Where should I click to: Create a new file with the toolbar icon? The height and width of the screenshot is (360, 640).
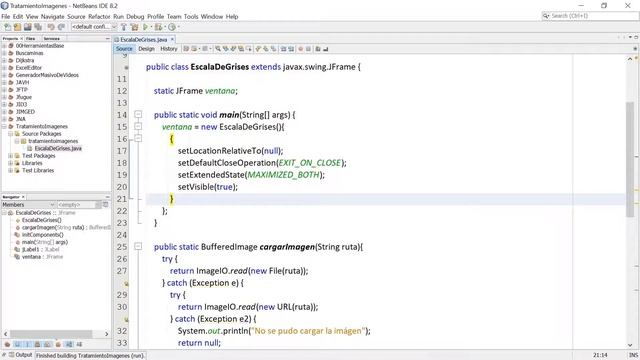[x=7, y=27]
